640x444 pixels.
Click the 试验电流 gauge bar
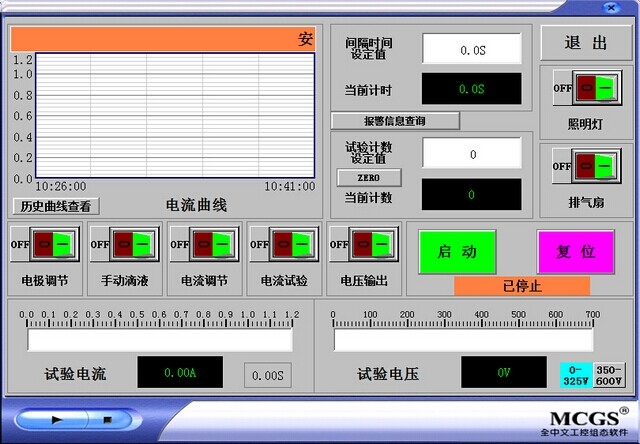160,340
